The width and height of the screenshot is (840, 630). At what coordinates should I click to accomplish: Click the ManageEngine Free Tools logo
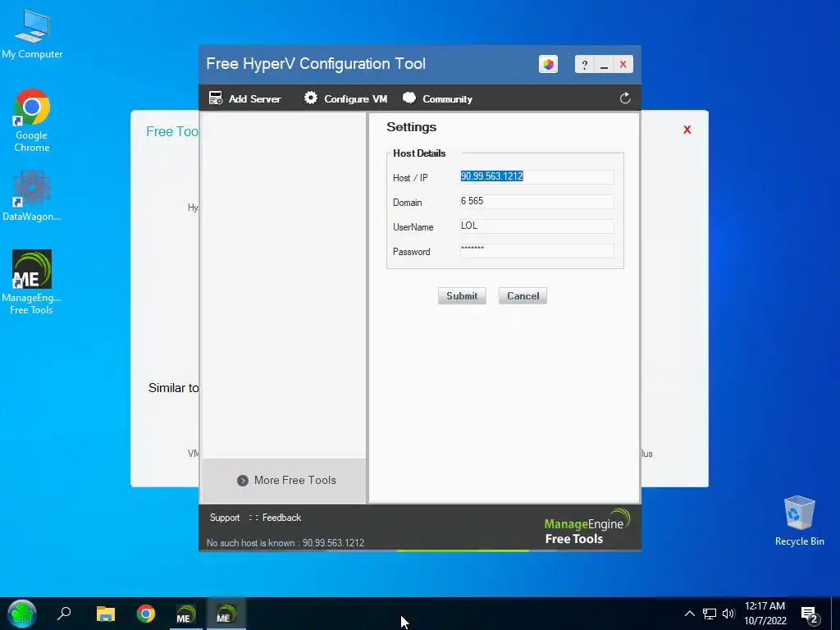586,527
